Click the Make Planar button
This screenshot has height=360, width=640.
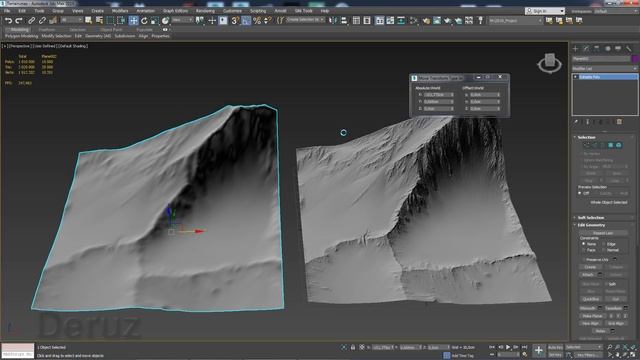(x=593, y=316)
